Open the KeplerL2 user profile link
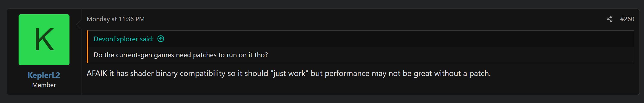Viewport: 644px width, 103px height. point(44,75)
